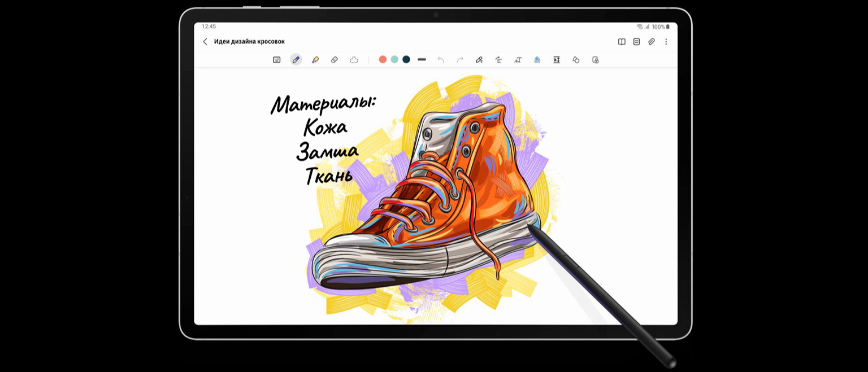Pick the coral red pen color
This screenshot has width=868, height=372.
(383, 60)
